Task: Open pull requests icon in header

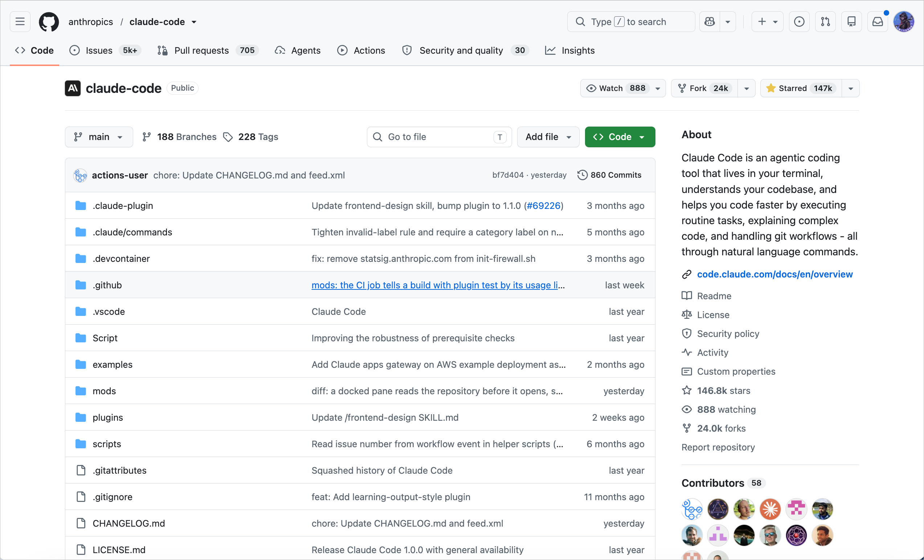Action: (825, 22)
